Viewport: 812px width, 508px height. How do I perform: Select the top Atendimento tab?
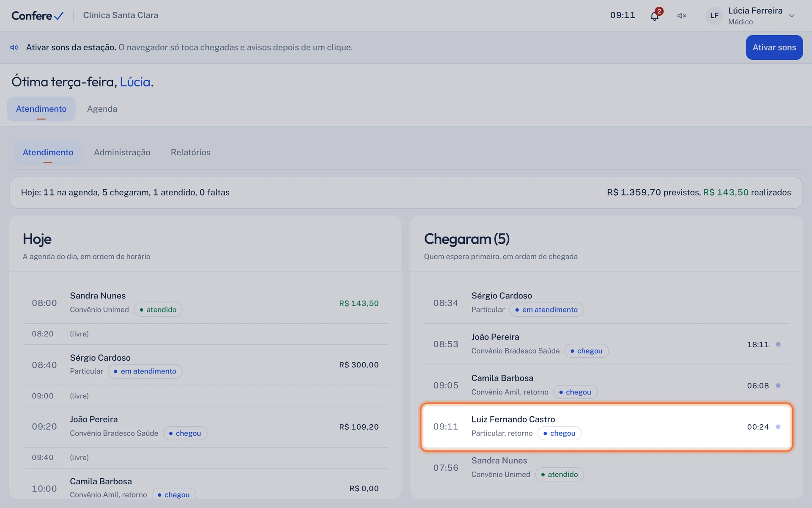click(x=41, y=109)
